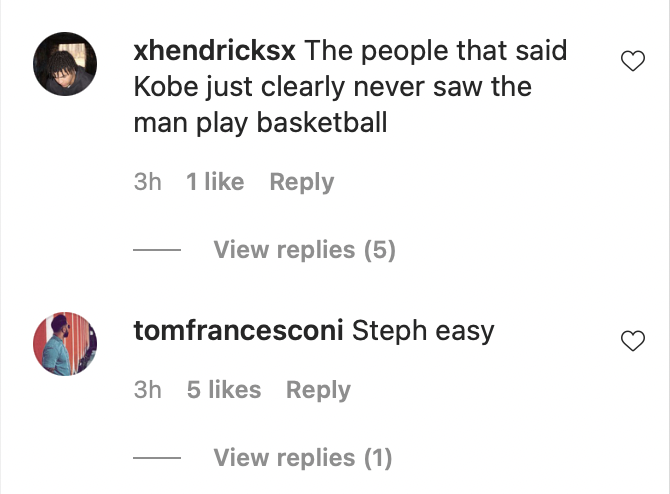This screenshot has width=670, height=494.
Task: Click the "Steph easy" comment text
Action: pos(423,330)
